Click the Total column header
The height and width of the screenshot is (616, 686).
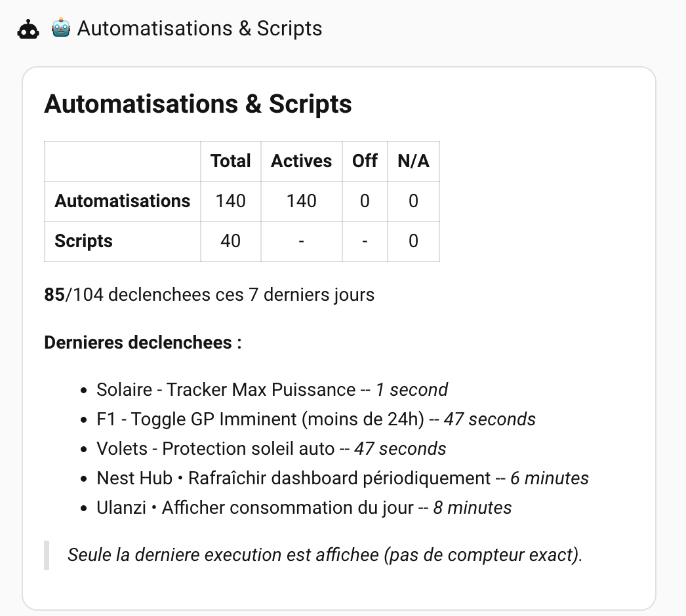click(230, 161)
